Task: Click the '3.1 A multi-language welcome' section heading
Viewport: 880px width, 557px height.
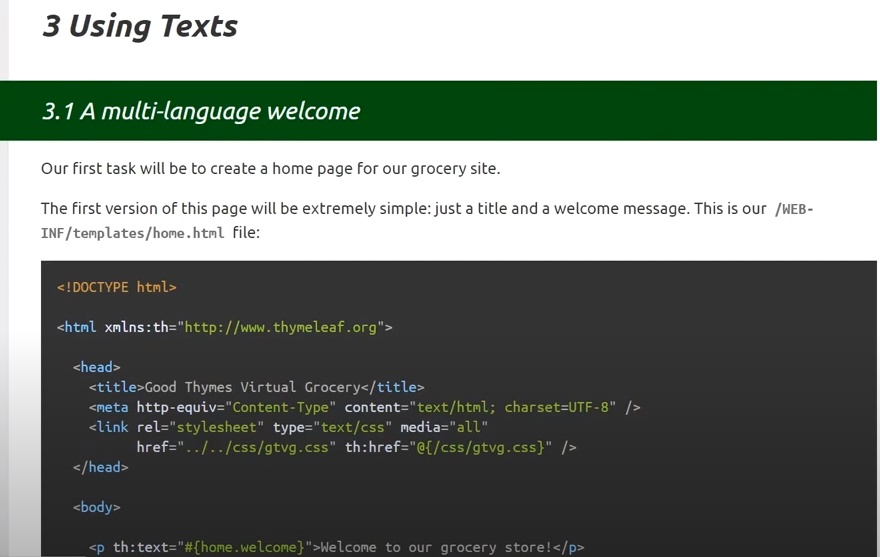Action: pyautogui.click(x=201, y=111)
